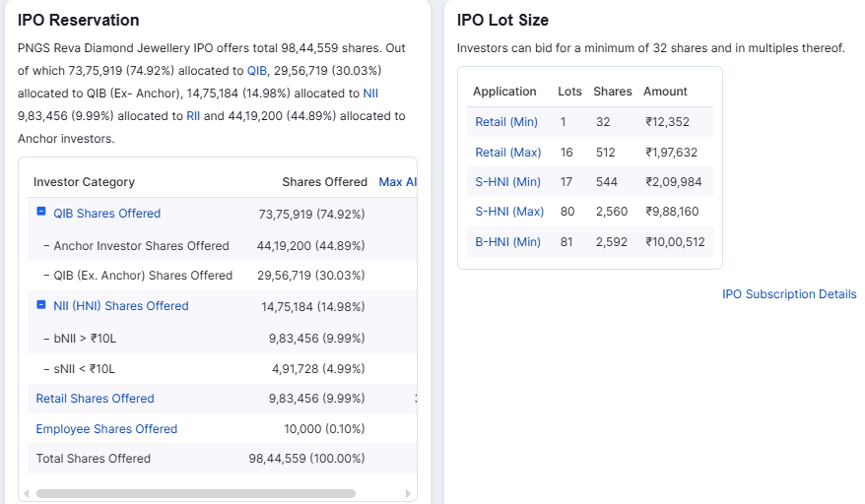Open the B-HNI (Min) application link
The image size is (865, 504).
507,242
